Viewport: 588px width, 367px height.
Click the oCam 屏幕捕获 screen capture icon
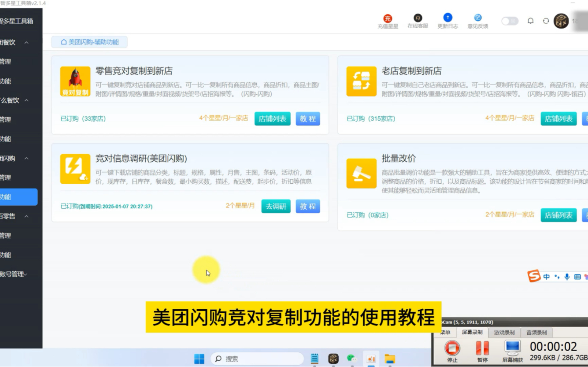(x=513, y=350)
